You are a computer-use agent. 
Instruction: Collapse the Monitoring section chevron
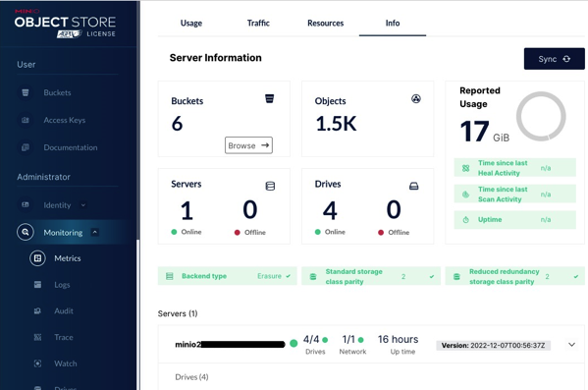pos(95,233)
